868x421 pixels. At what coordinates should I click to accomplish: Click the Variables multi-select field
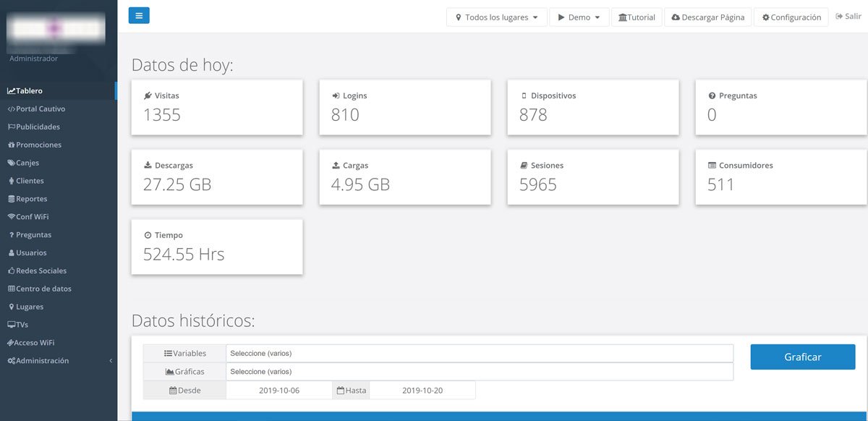479,354
